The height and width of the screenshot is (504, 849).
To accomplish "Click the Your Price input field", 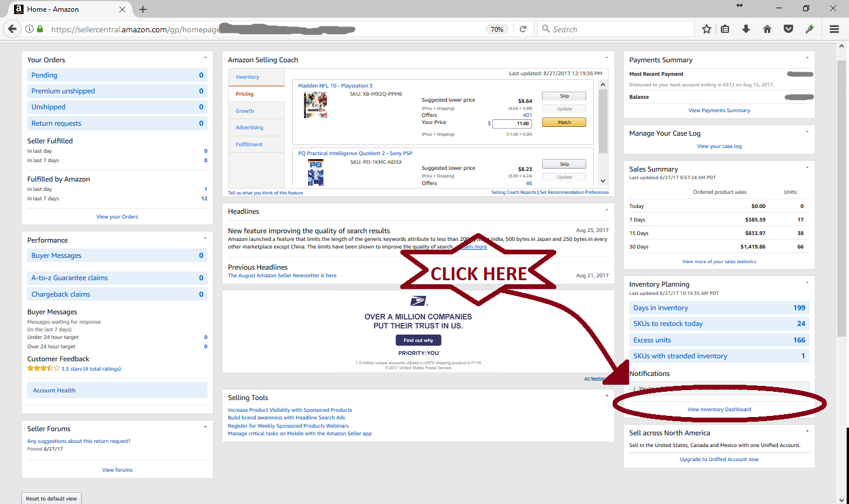I will 512,123.
